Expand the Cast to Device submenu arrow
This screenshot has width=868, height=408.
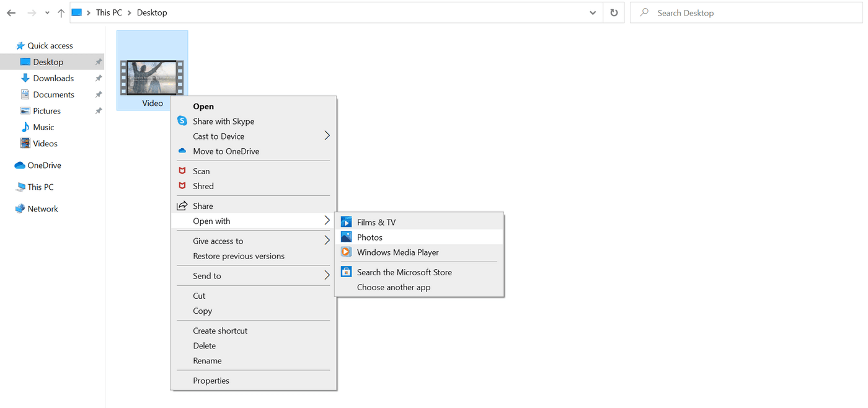click(327, 136)
